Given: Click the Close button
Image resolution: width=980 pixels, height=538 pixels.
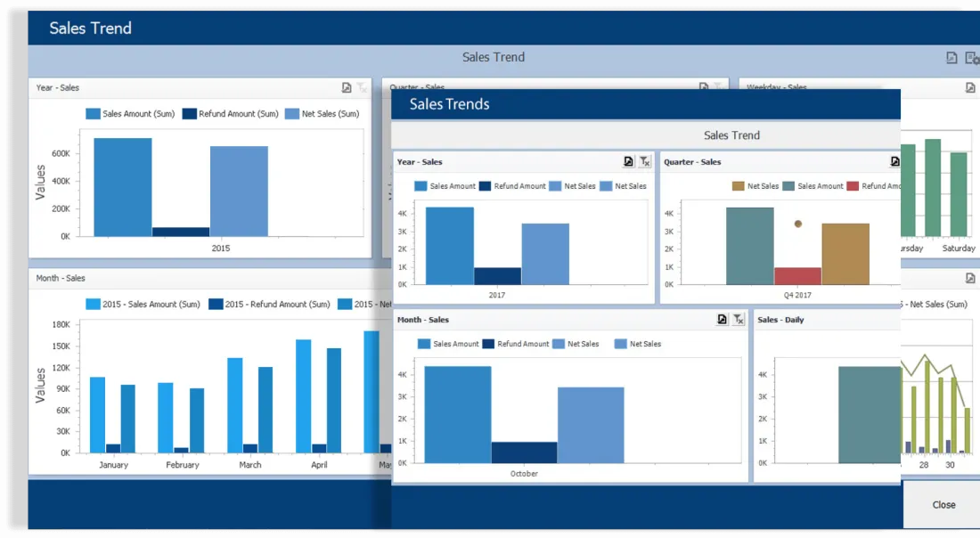Looking at the screenshot, I should [943, 505].
